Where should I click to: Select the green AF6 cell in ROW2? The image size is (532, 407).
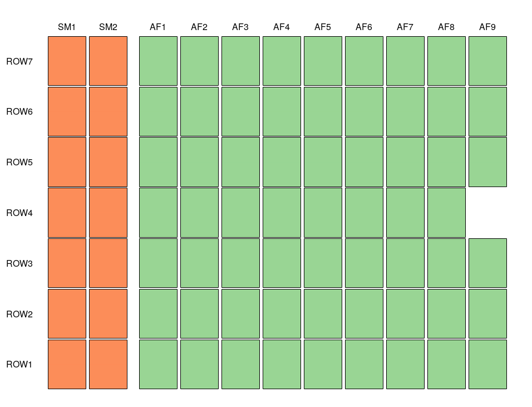point(364,313)
